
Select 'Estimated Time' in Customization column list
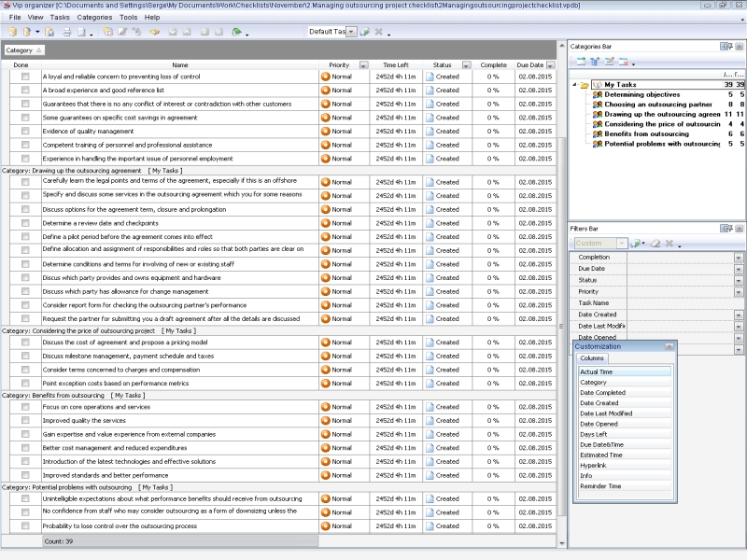point(600,455)
